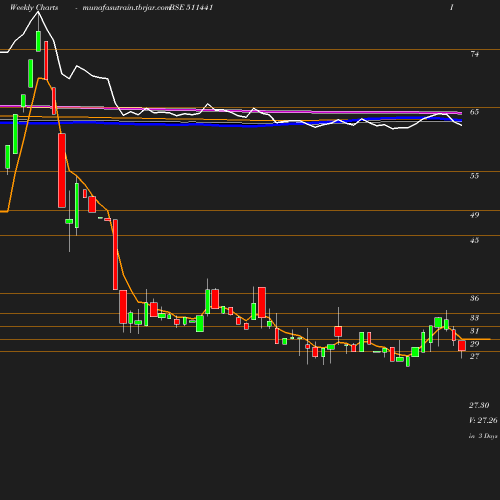500x500 pixels.
Task: Click the 65 price axis label
Action: click(474, 112)
